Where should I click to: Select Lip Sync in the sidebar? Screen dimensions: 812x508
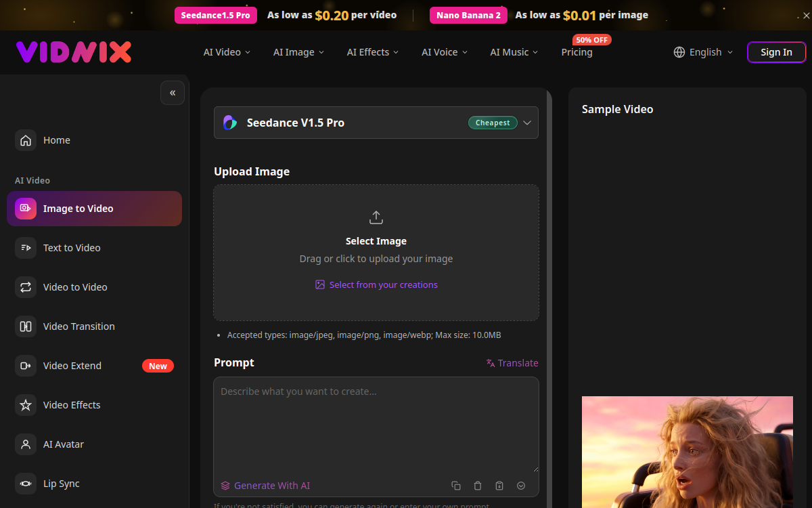[x=95, y=484]
